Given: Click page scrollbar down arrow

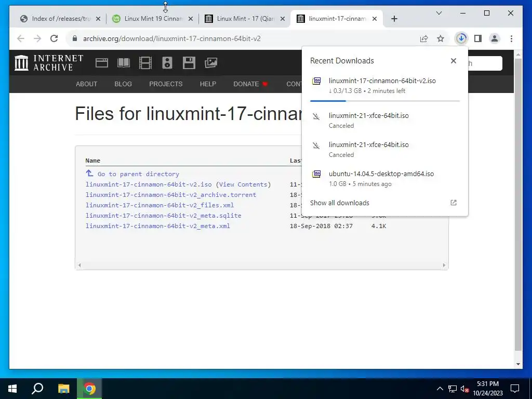Looking at the screenshot, I should [518, 364].
